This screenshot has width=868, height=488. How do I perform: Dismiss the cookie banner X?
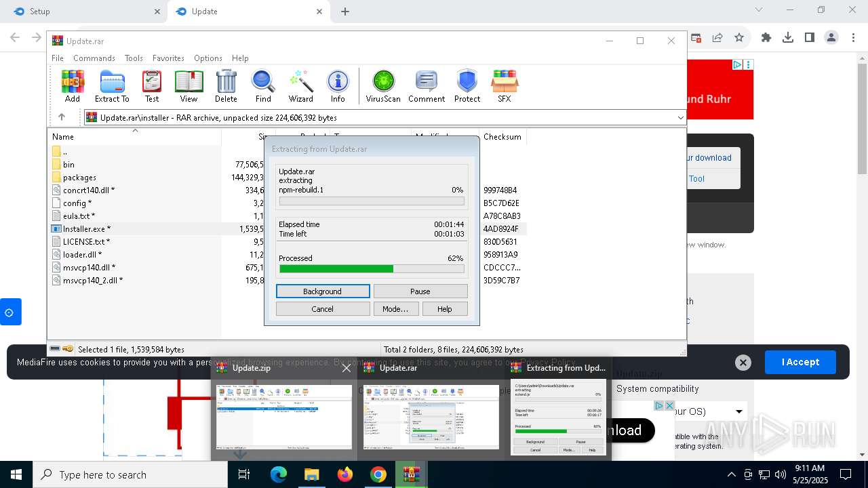tap(743, 363)
